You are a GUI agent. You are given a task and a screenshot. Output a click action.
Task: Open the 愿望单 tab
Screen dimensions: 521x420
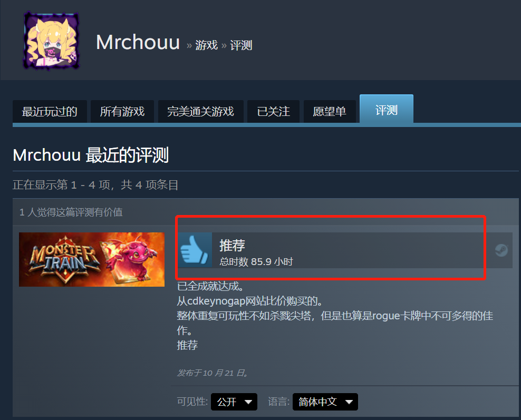330,112
